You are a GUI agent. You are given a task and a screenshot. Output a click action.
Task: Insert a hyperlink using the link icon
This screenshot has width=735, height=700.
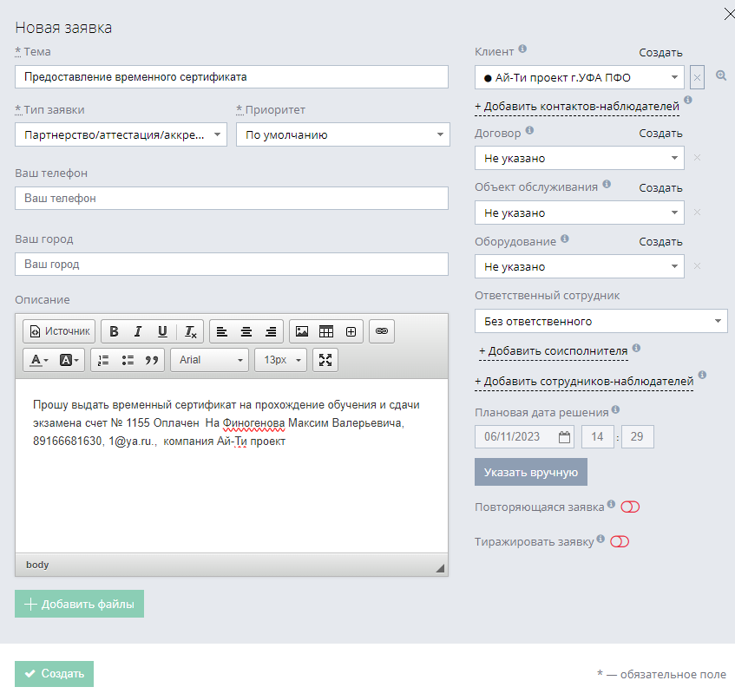381,331
